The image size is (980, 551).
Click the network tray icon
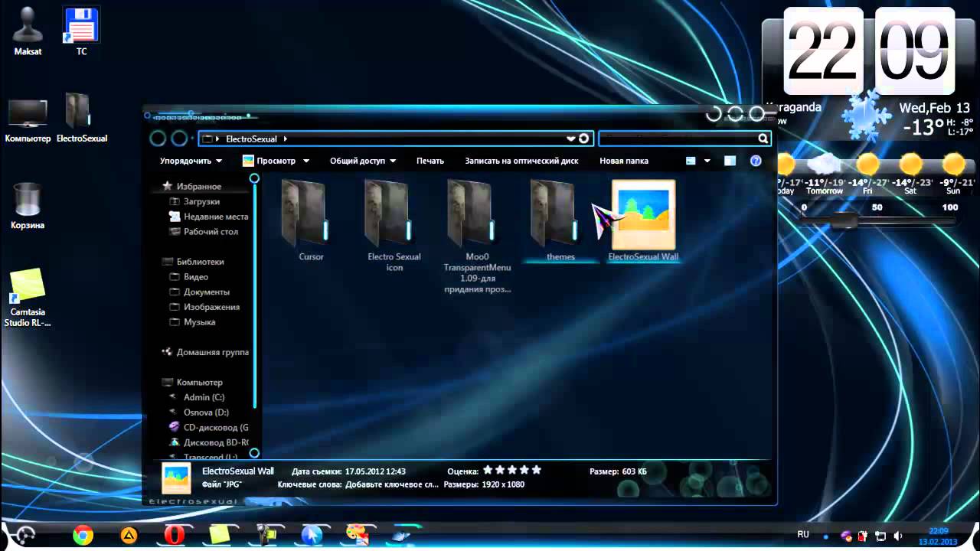pyautogui.click(x=880, y=536)
